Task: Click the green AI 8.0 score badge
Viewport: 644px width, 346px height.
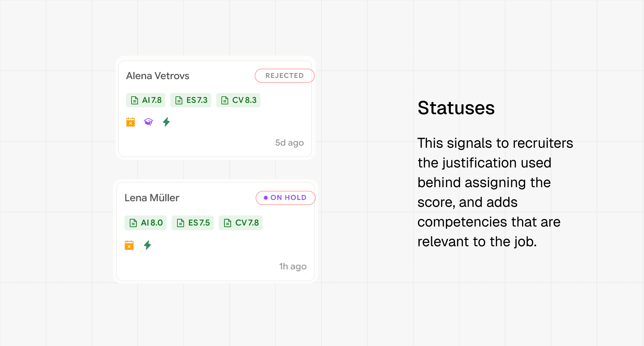Action: (145, 223)
